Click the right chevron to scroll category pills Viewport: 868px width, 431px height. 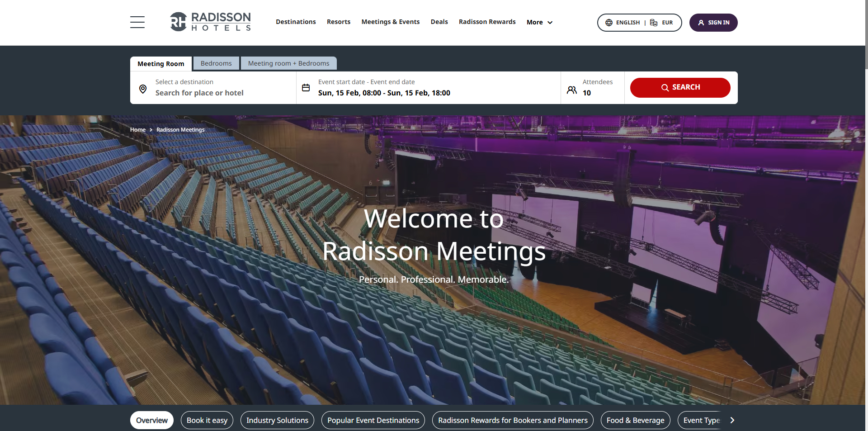point(732,420)
